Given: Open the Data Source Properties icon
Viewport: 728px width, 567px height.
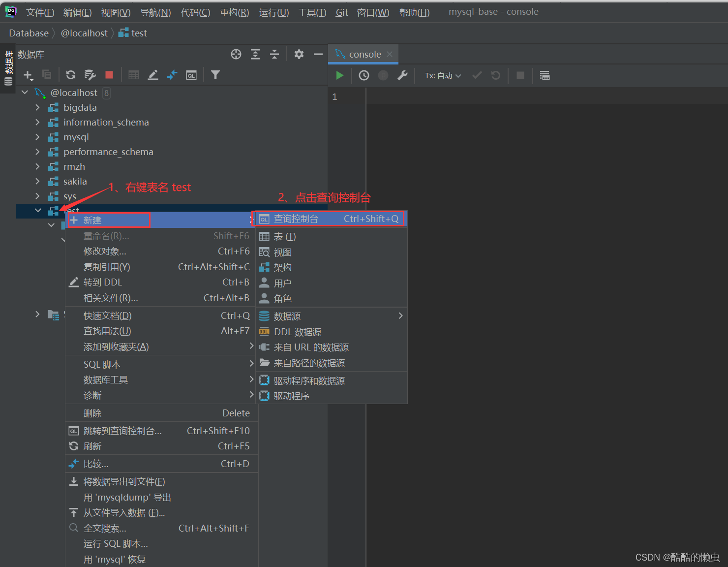Looking at the screenshot, I should 90,75.
